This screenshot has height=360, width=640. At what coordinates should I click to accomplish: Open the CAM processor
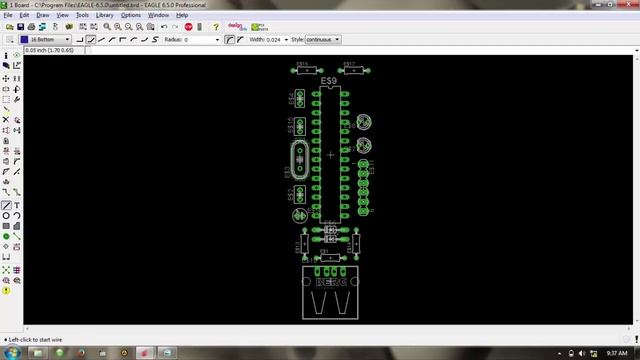[42, 27]
